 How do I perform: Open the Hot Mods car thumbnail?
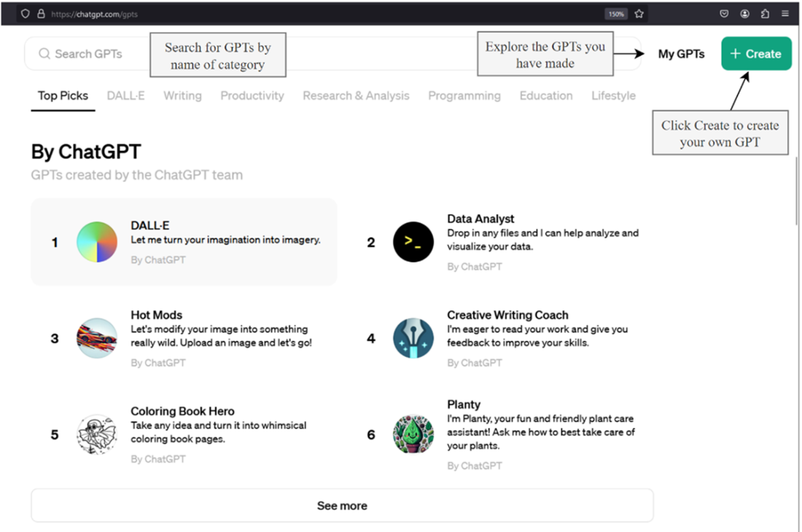click(x=97, y=338)
